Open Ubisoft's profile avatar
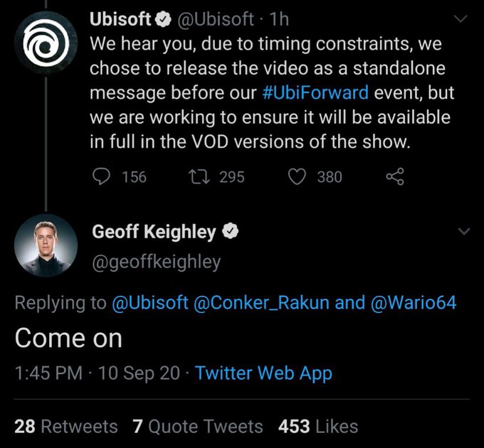 click(x=46, y=46)
